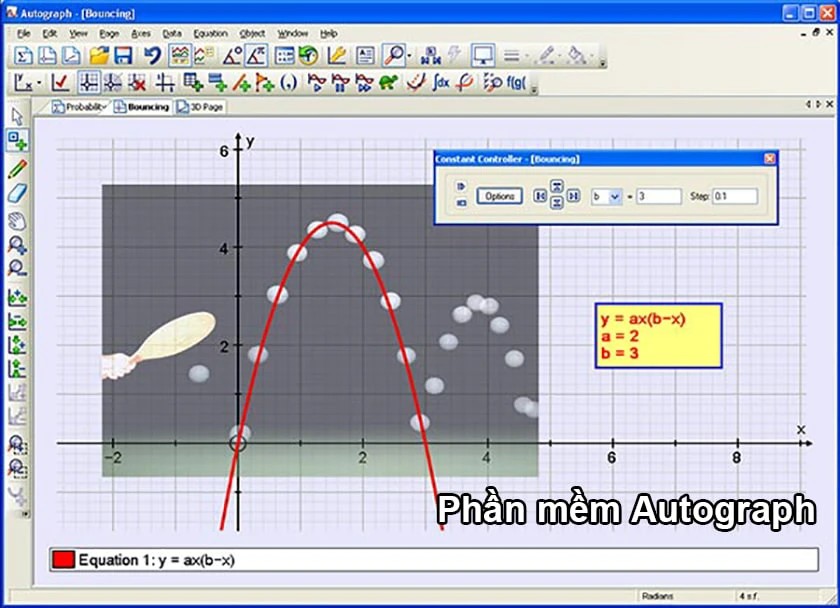Screen dimensions: 840x608
Task: Select the Equation 1: y = ax(b−x) entry
Action: point(433,560)
